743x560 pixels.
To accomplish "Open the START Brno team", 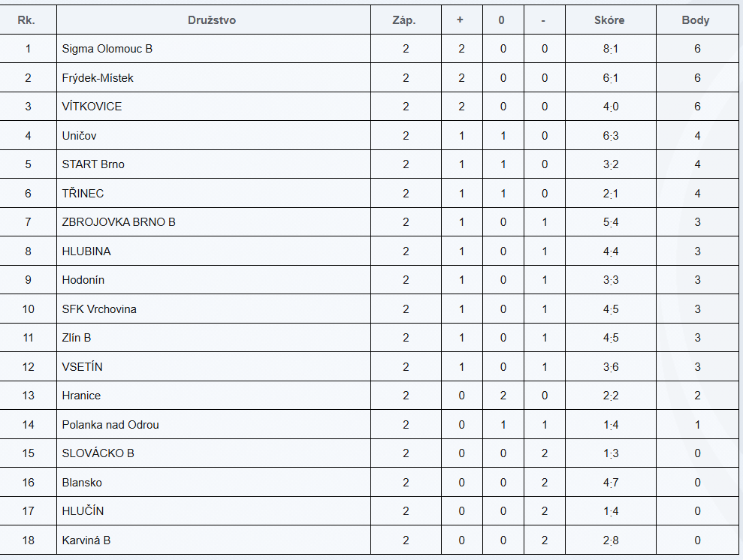I will 93,164.
